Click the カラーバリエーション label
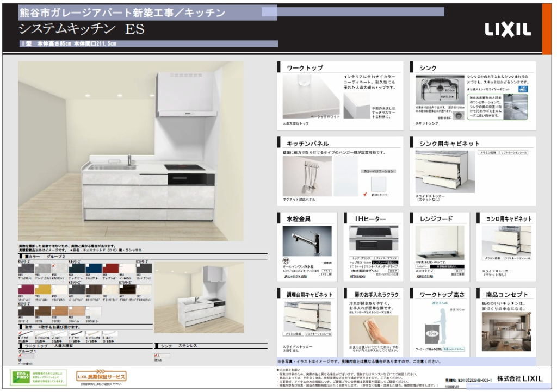 point(379,171)
